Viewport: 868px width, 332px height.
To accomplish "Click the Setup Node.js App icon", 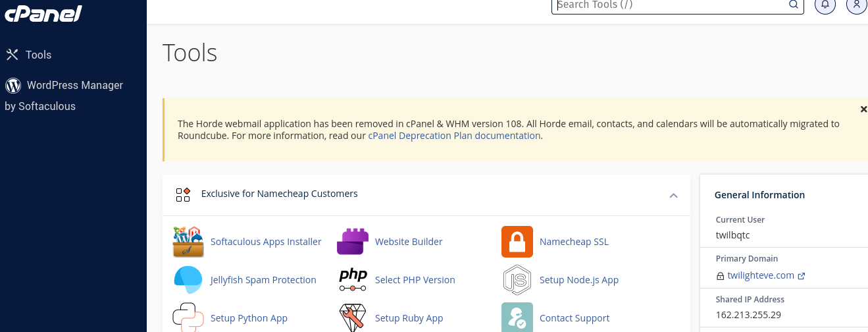I will (517, 280).
